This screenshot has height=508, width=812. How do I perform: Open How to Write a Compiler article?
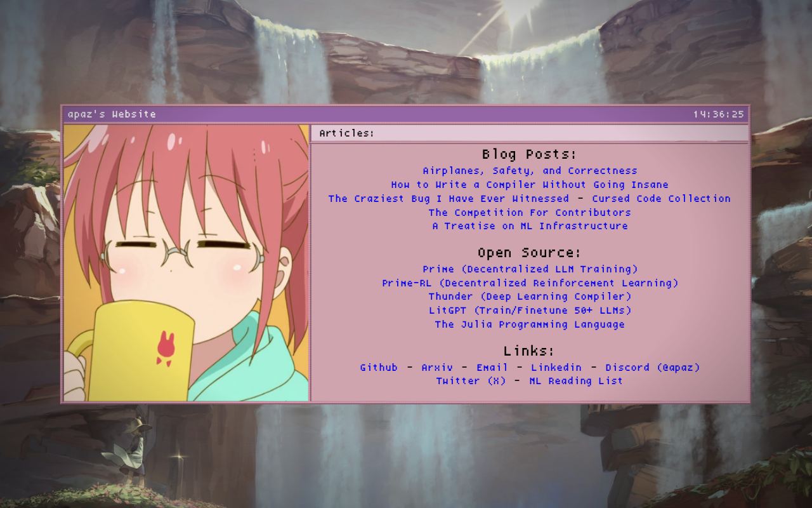(x=530, y=185)
